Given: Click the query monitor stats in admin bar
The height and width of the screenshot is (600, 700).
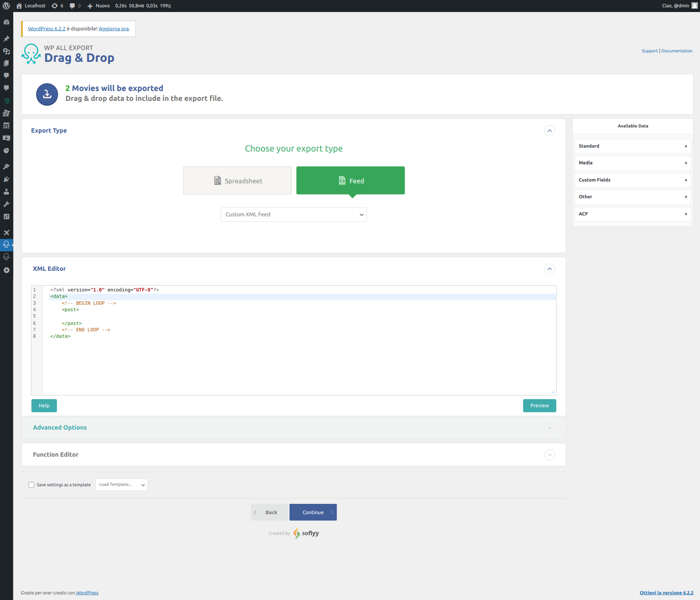Looking at the screenshot, I should tap(143, 6).
